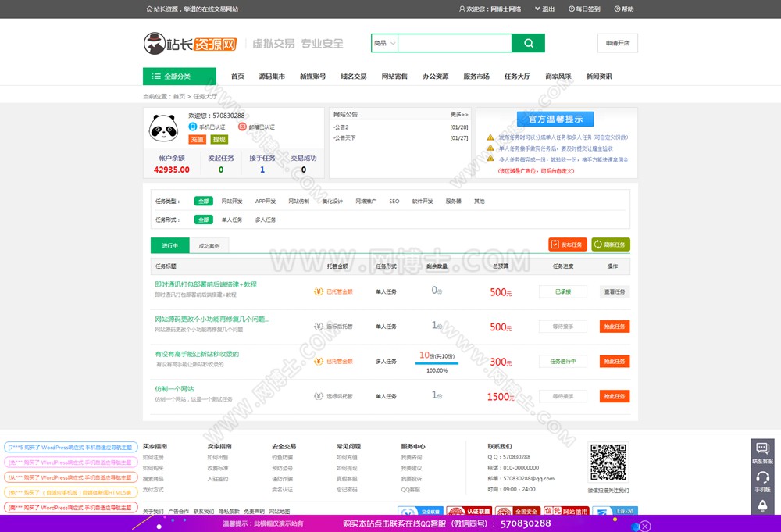Filter task type by SEO
781x532 pixels.
click(x=394, y=202)
